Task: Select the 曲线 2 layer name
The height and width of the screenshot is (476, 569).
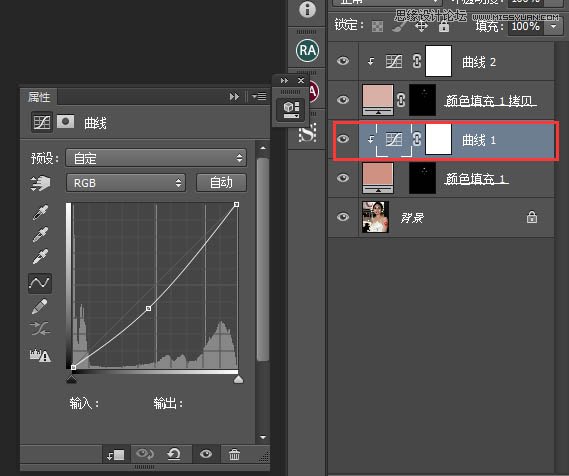Action: 479,62
